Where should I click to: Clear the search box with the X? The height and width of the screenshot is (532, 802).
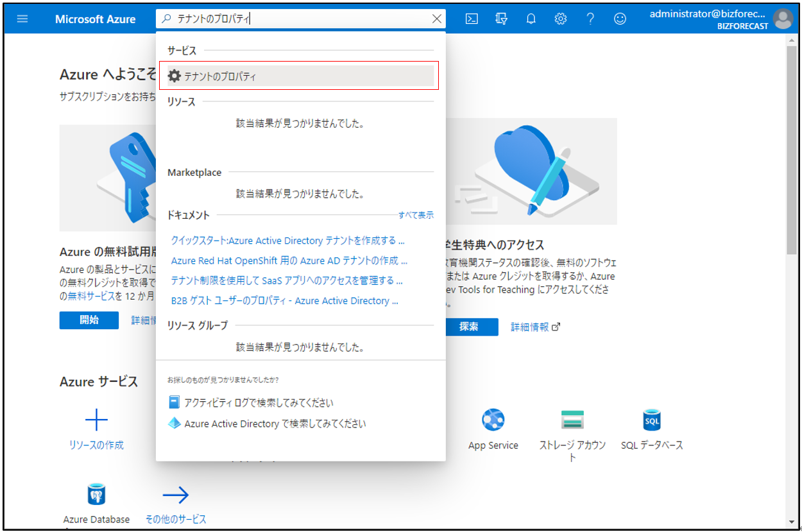pos(436,19)
